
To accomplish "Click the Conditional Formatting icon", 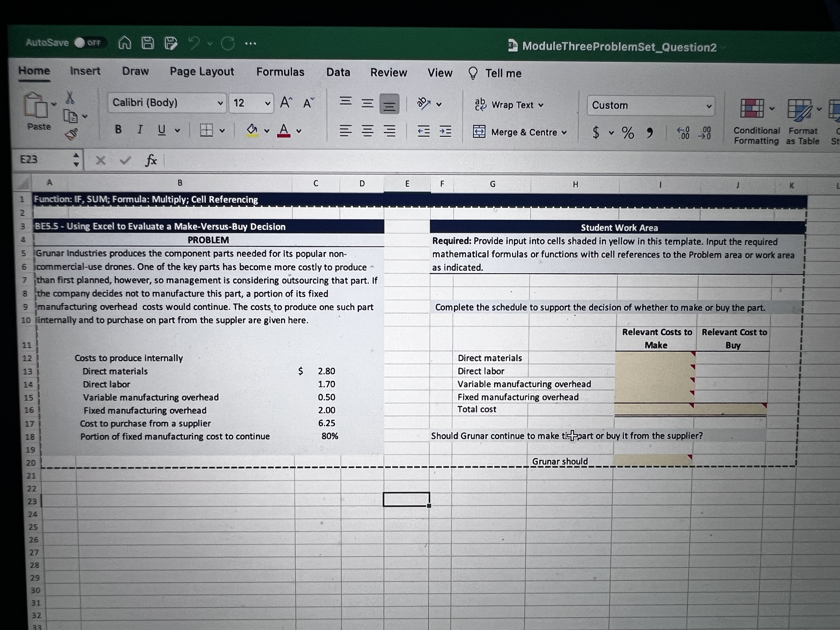I will click(x=752, y=109).
